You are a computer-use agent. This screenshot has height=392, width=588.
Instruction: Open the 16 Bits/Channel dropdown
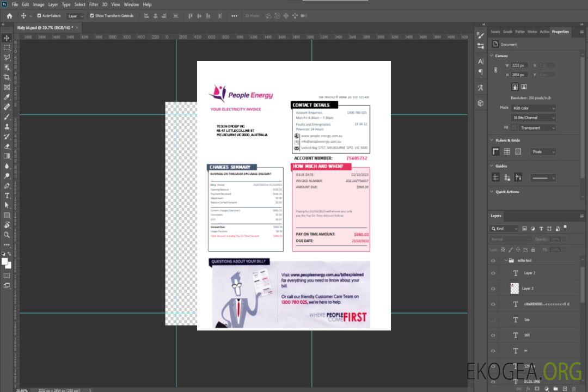coord(534,118)
